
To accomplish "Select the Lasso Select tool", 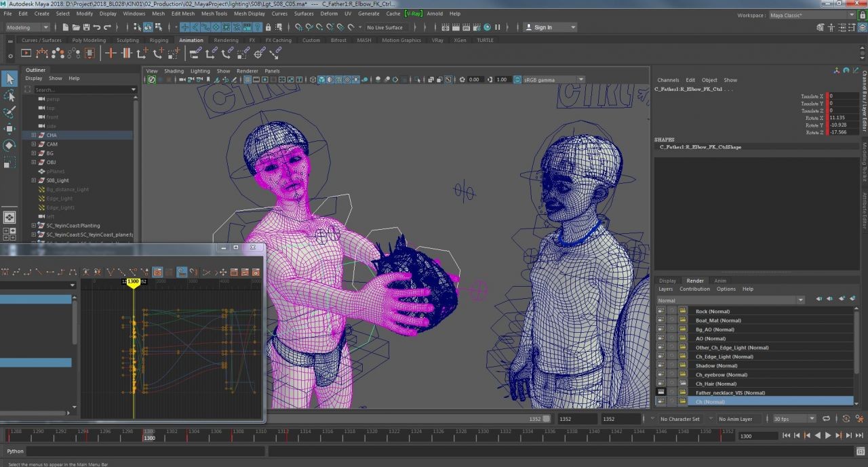I will 9,96.
